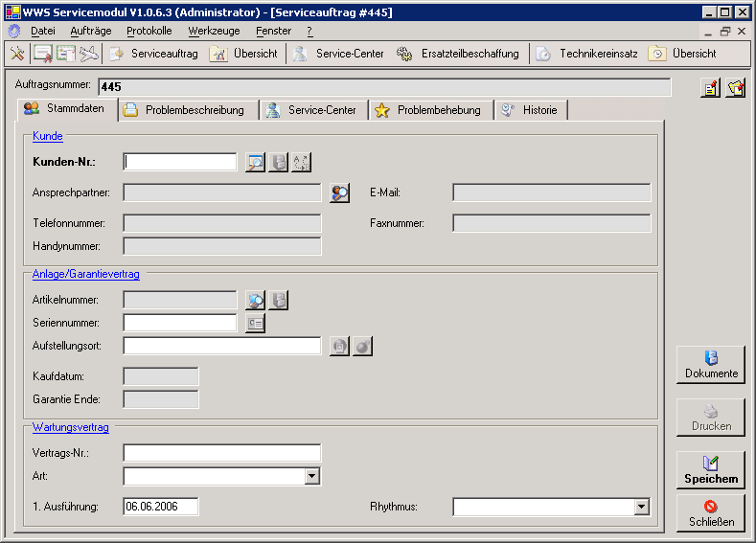Image resolution: width=756 pixels, height=543 pixels.
Task: Click the application icon in the menu bar
Action: pyautogui.click(x=14, y=31)
